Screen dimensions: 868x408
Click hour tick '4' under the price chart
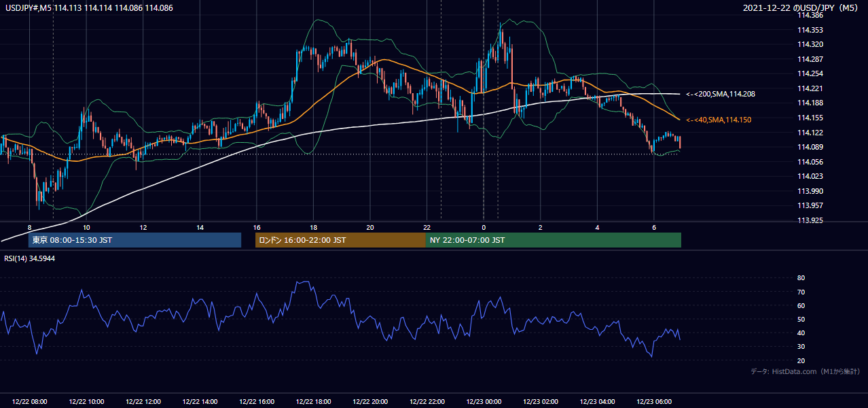point(597,227)
